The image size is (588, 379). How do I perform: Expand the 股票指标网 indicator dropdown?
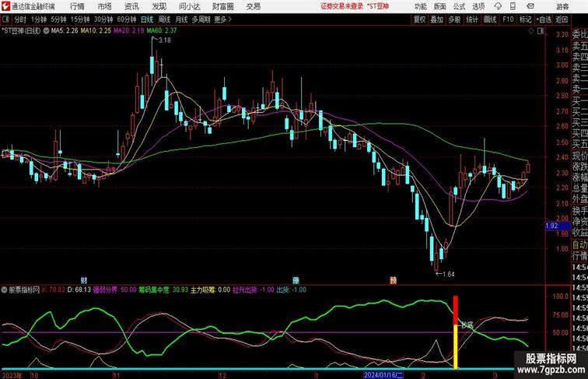point(4,290)
